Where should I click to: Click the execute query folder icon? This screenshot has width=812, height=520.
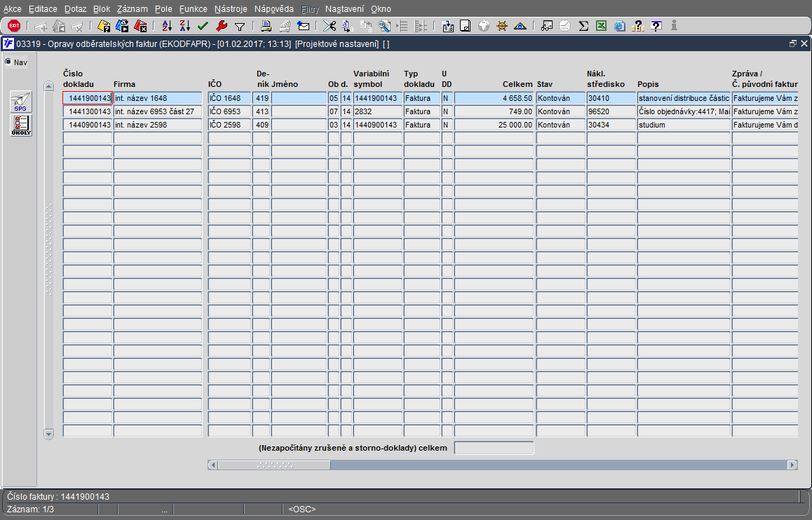pyautogui.click(x=122, y=25)
